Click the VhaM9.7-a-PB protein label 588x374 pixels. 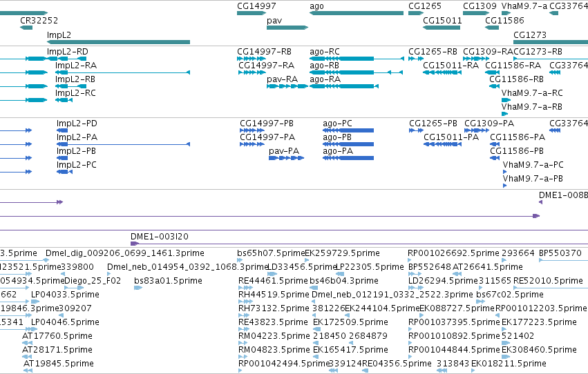(533, 179)
